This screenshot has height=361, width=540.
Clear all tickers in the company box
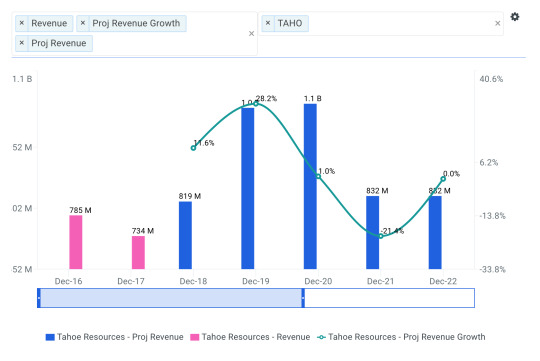tap(498, 23)
